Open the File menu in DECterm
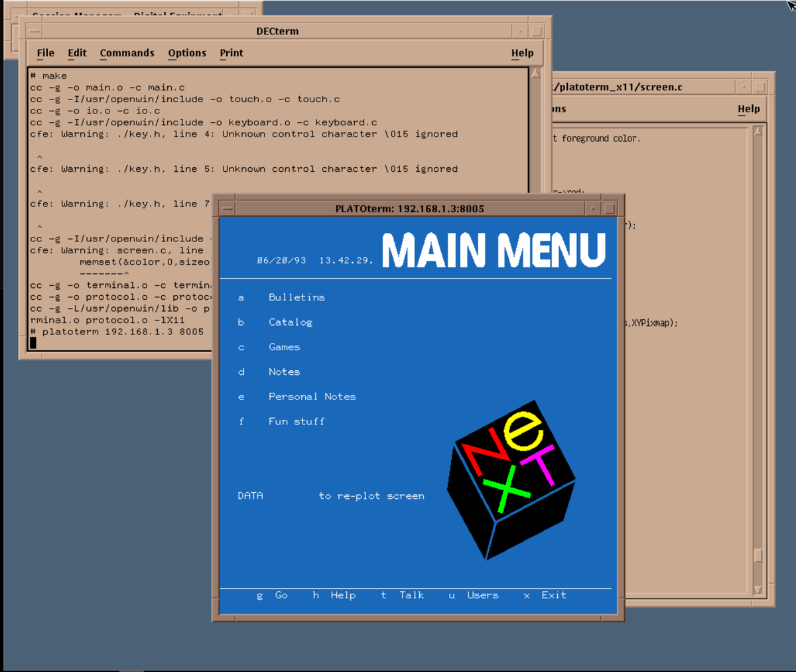Screen dimensions: 796x672 [45, 53]
